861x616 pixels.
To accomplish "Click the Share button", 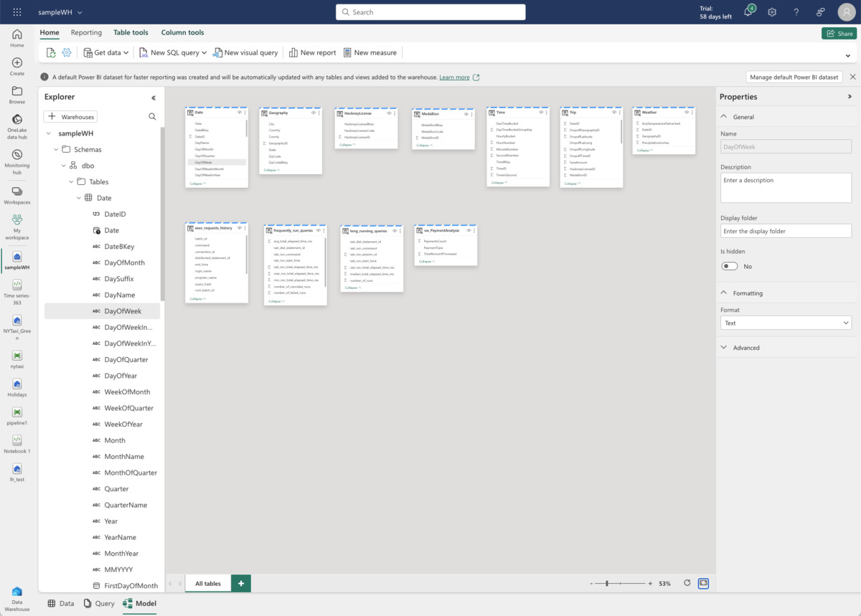I will (x=839, y=33).
